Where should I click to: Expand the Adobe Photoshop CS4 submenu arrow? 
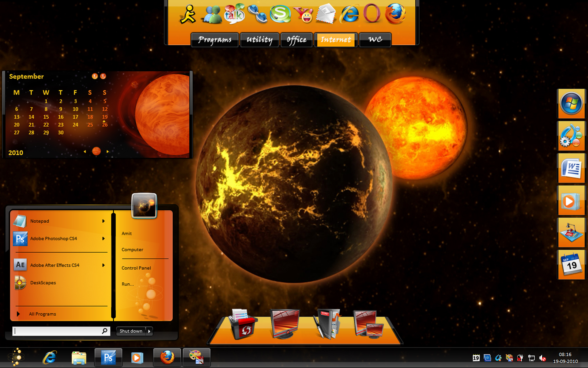pos(104,239)
